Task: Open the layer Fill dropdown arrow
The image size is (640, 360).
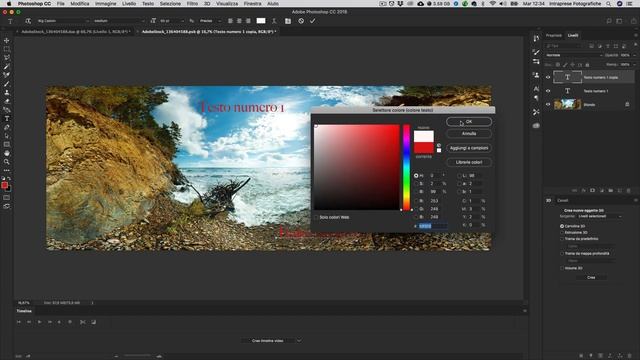Action: coord(634,64)
